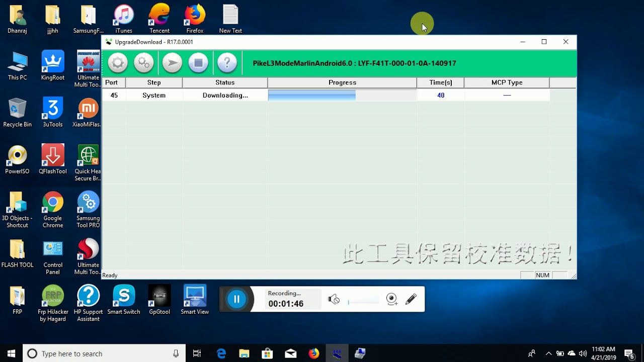Open Task View from the taskbar
Viewport: 644px width, 362px height.
197,353
